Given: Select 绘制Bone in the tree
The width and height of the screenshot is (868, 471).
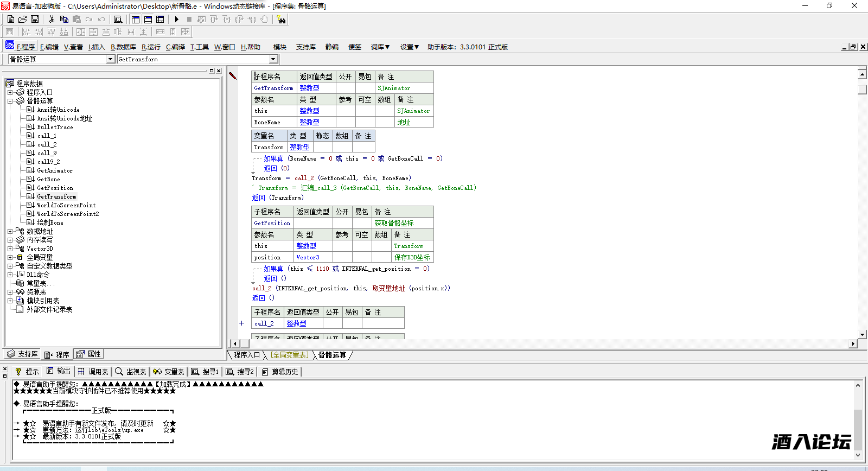Looking at the screenshot, I should tap(50, 222).
